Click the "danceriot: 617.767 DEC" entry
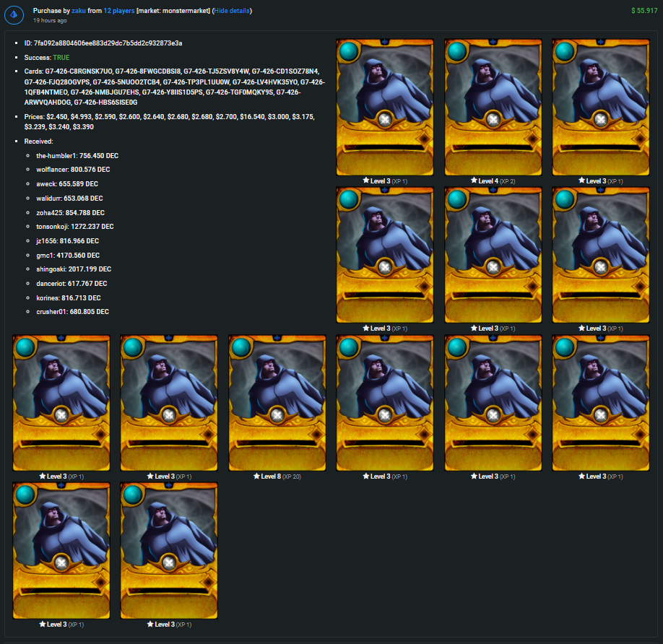 pyautogui.click(x=72, y=284)
